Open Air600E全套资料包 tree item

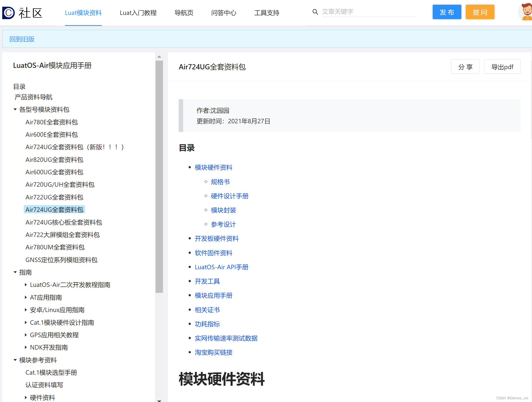(52, 134)
